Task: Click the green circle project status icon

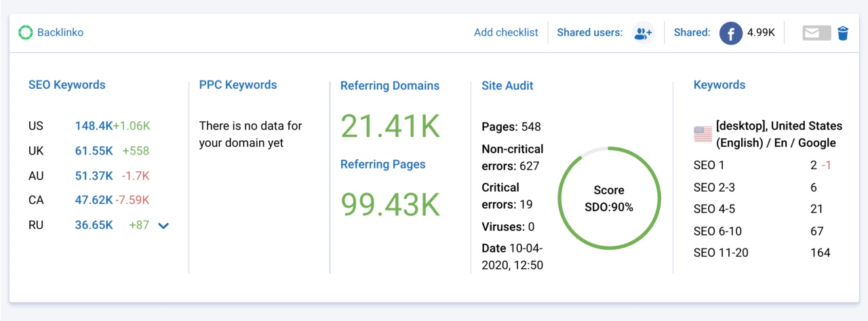Action: (x=26, y=33)
